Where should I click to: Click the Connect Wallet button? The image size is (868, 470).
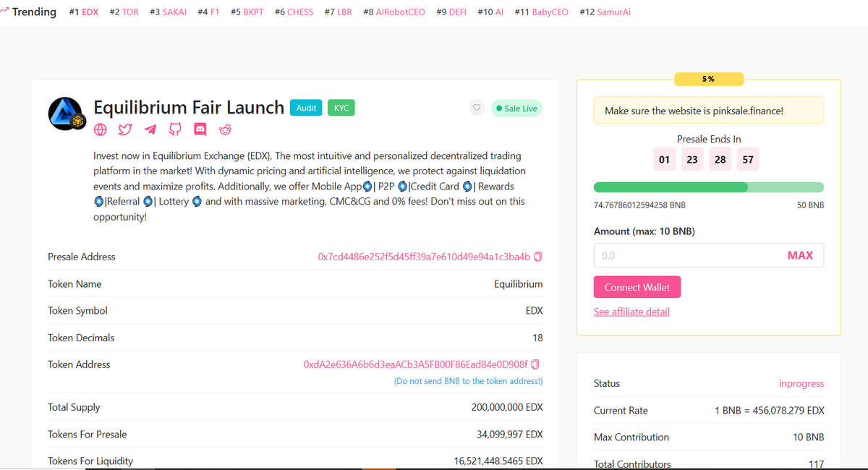(x=637, y=287)
